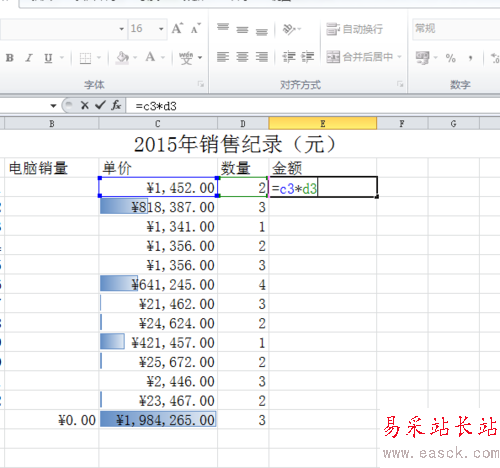
Task: Apply percent style
Action: pos(451,58)
